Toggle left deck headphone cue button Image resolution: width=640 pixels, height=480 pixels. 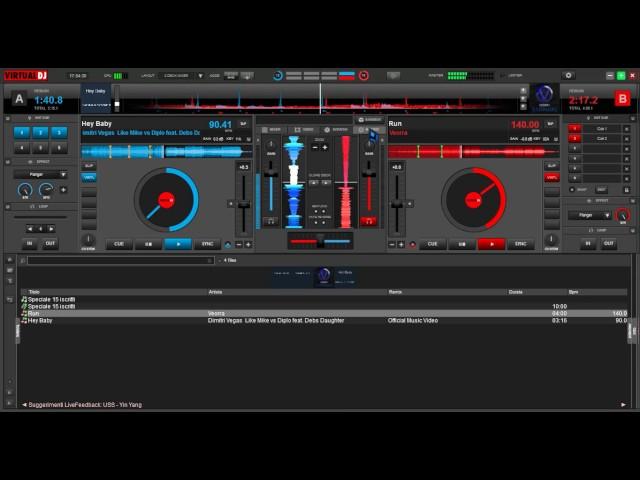[x=271, y=221]
